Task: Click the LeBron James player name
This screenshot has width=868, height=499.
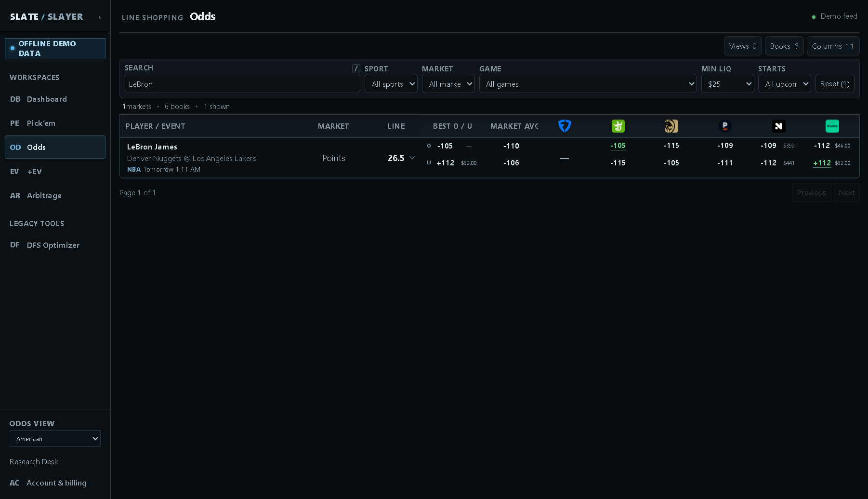Action: point(152,147)
